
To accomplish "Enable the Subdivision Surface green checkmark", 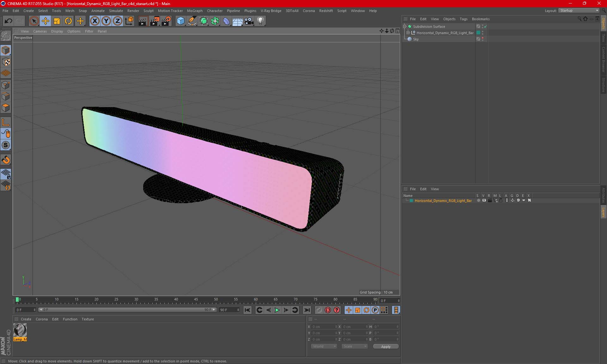I will pyautogui.click(x=485, y=27).
